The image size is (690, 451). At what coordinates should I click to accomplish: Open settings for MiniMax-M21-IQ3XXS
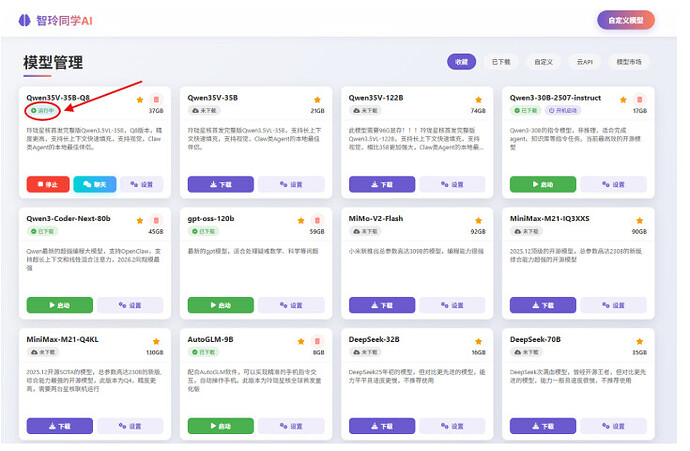pyautogui.click(x=613, y=305)
